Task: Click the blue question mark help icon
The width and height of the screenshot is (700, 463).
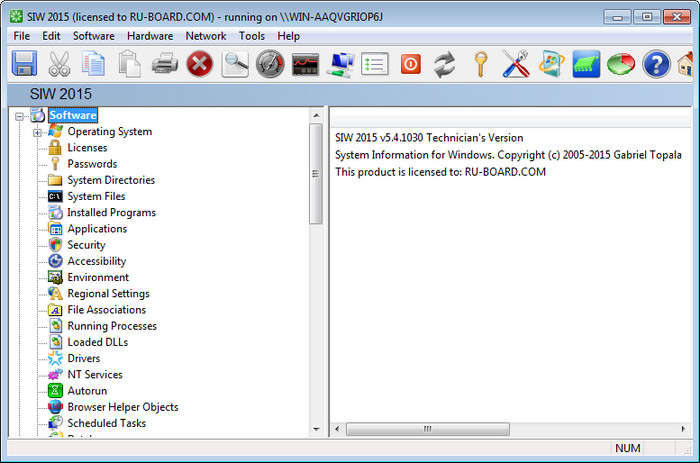Action: [656, 65]
